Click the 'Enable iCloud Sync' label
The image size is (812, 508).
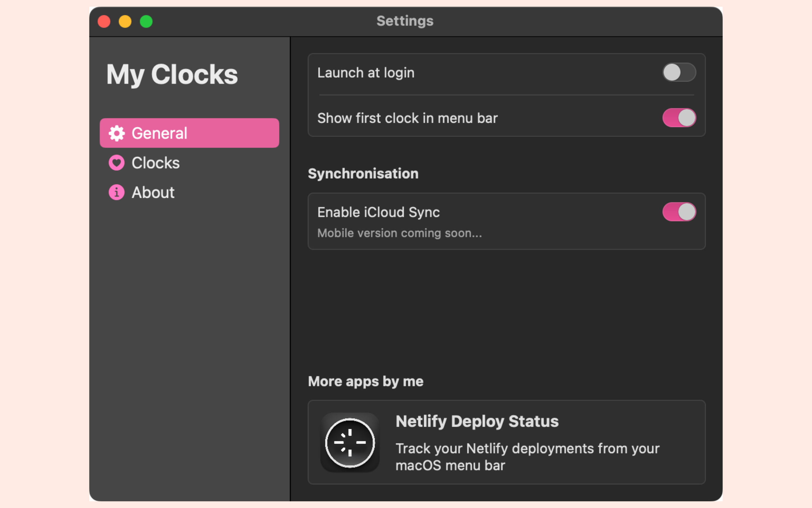coord(378,212)
